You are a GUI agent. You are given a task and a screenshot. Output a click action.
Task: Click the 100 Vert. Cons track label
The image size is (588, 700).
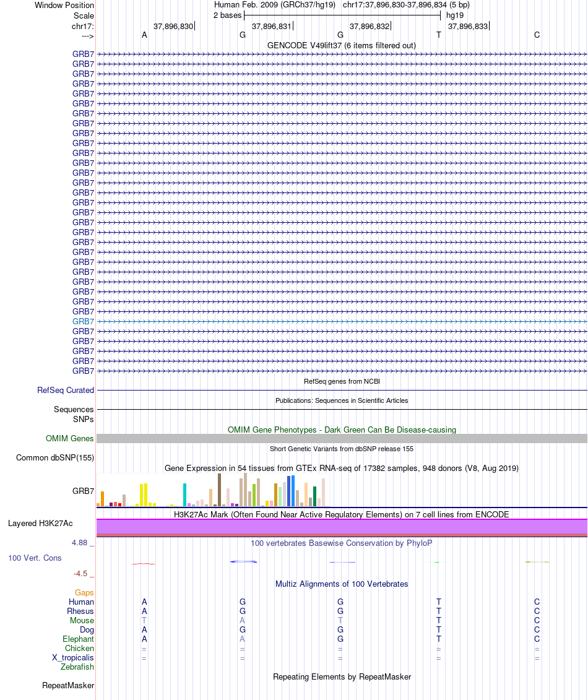[35, 558]
